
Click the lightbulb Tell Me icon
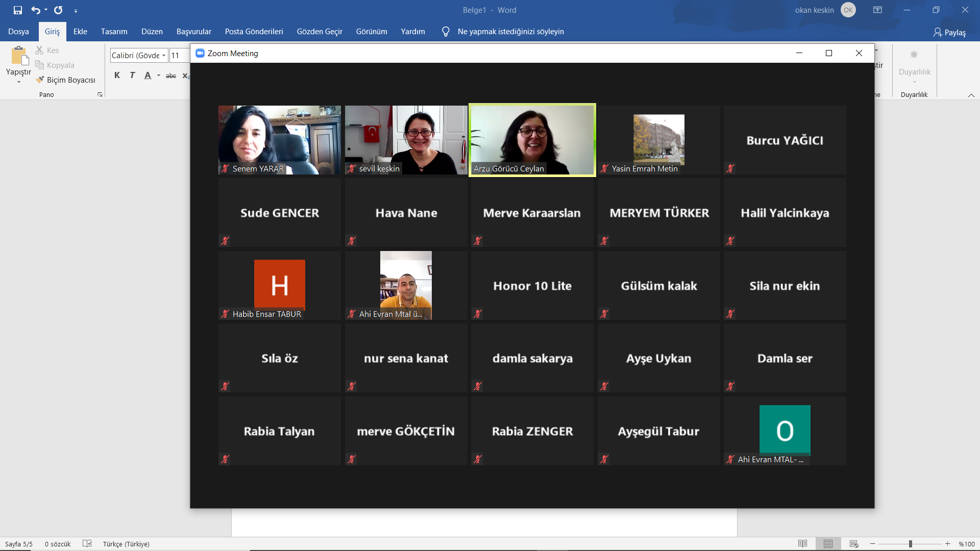click(x=446, y=32)
